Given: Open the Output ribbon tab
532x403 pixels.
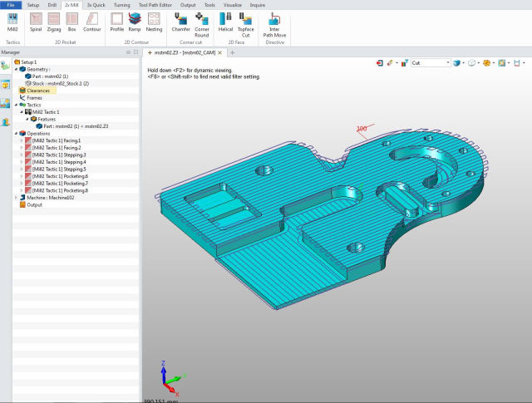Looking at the screenshot, I should coord(188,5).
